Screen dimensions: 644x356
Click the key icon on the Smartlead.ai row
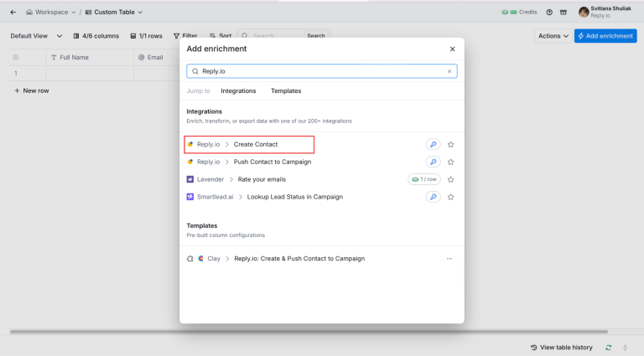tap(433, 197)
